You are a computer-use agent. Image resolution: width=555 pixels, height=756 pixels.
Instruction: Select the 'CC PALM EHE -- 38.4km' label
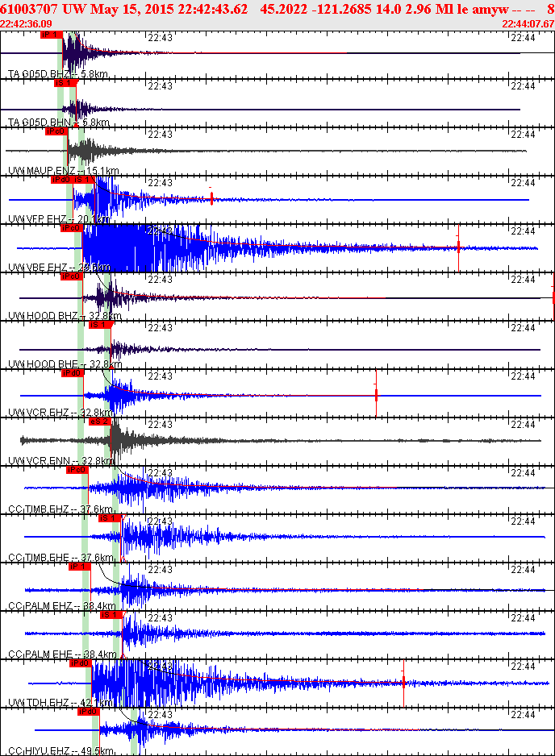tap(62, 654)
